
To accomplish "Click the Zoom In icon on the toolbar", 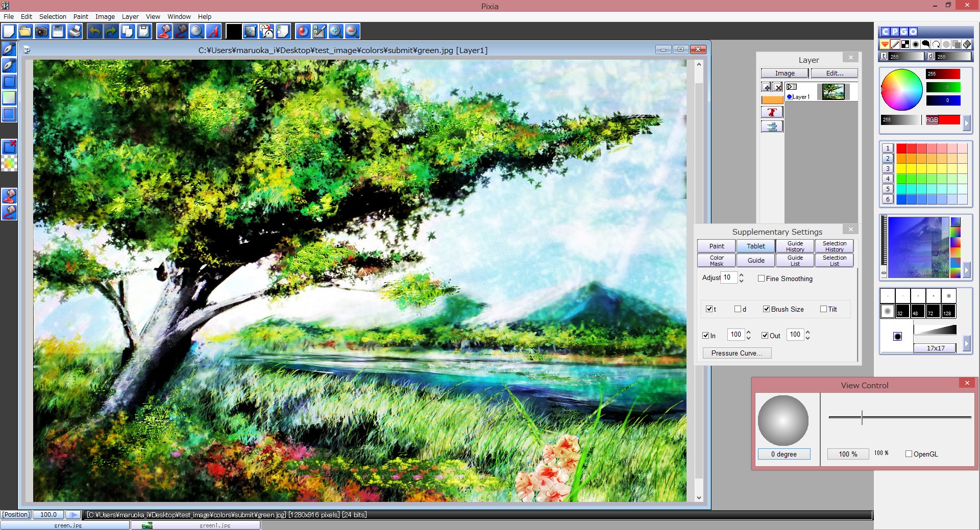I will point(336,31).
